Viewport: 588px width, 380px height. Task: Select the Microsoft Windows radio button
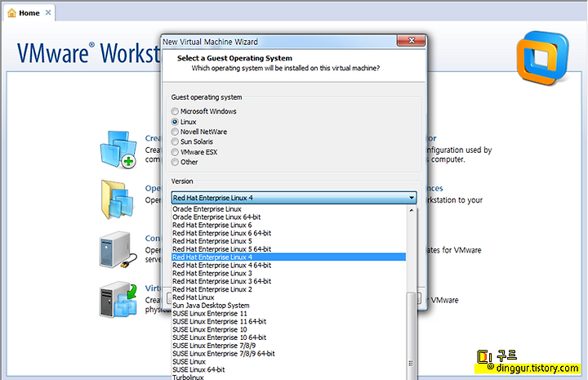click(x=175, y=111)
